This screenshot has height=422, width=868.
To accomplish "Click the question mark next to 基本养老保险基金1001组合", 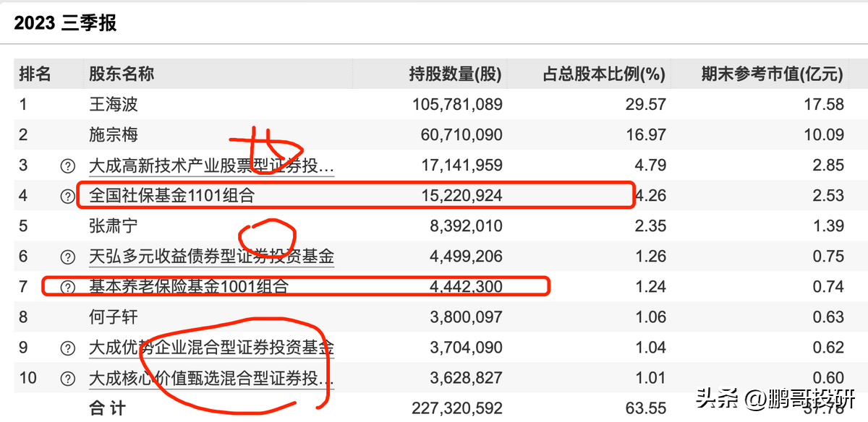I will [67, 286].
